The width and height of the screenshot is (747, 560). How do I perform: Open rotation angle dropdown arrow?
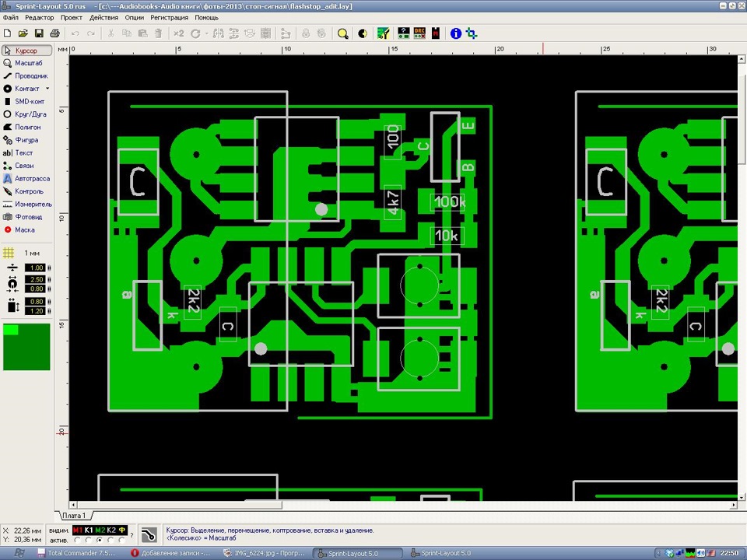tap(206, 33)
